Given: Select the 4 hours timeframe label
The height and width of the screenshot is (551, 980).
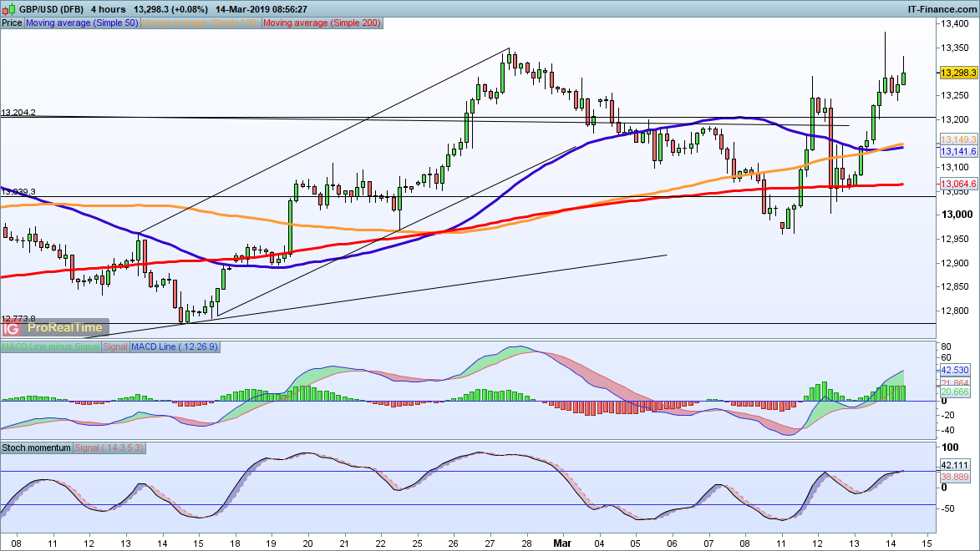Looking at the screenshot, I should coord(108,9).
